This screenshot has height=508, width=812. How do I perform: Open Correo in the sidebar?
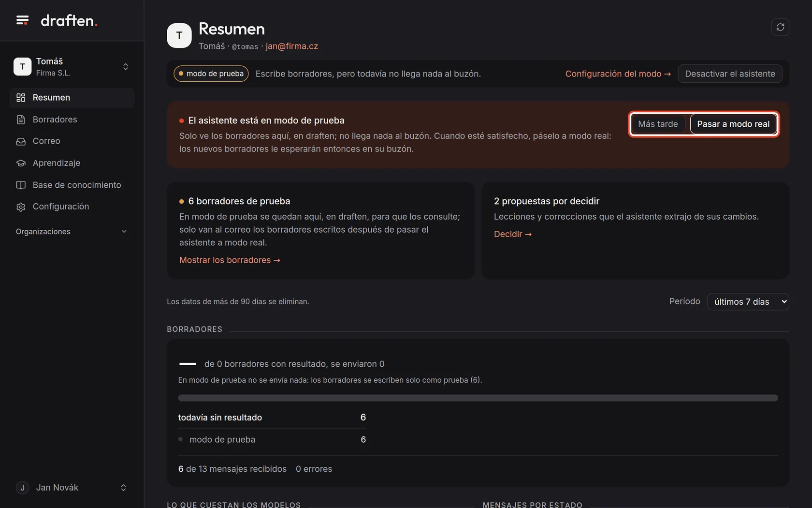tap(72, 141)
